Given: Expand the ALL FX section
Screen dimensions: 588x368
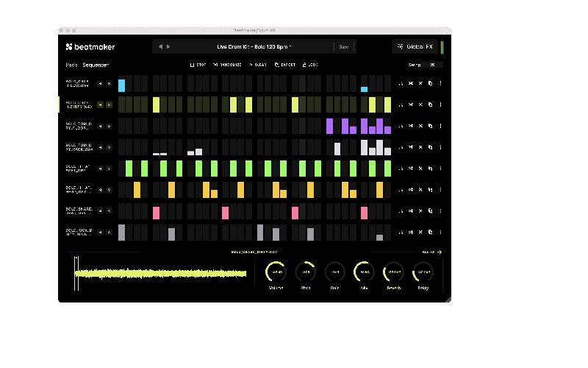Looking at the screenshot, I should 431,252.
